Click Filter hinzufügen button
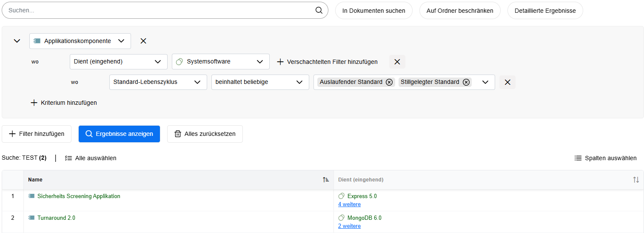 [x=37, y=134]
